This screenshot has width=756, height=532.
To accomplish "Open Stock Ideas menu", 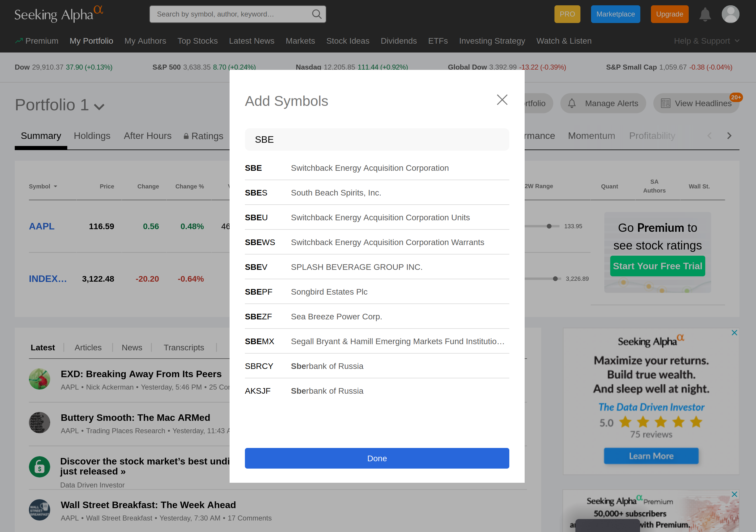I will coord(348,41).
